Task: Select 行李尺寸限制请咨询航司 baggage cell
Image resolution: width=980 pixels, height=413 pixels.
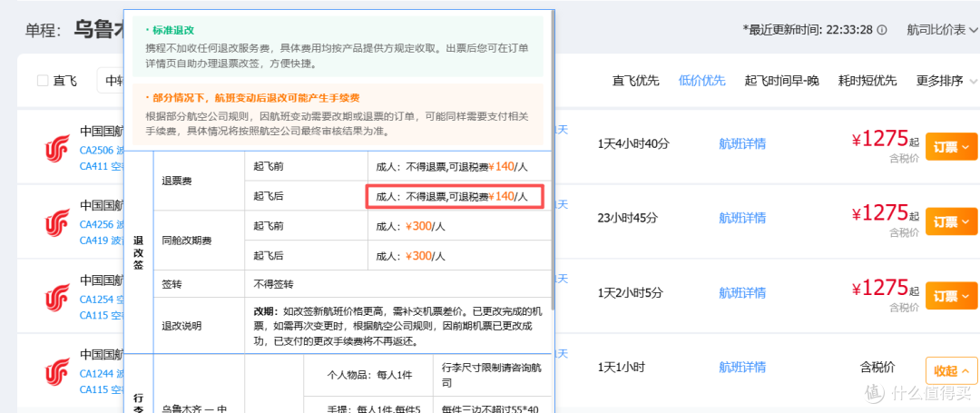Action: click(x=493, y=377)
